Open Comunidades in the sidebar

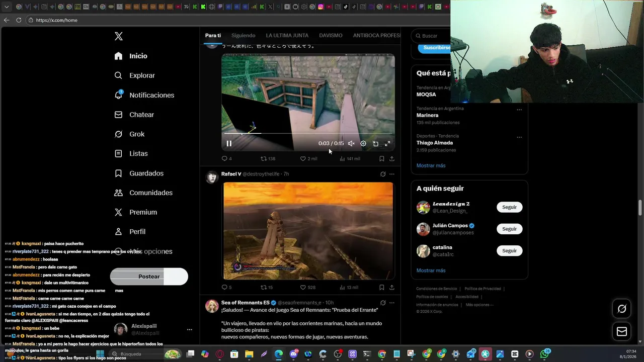[x=143, y=193]
